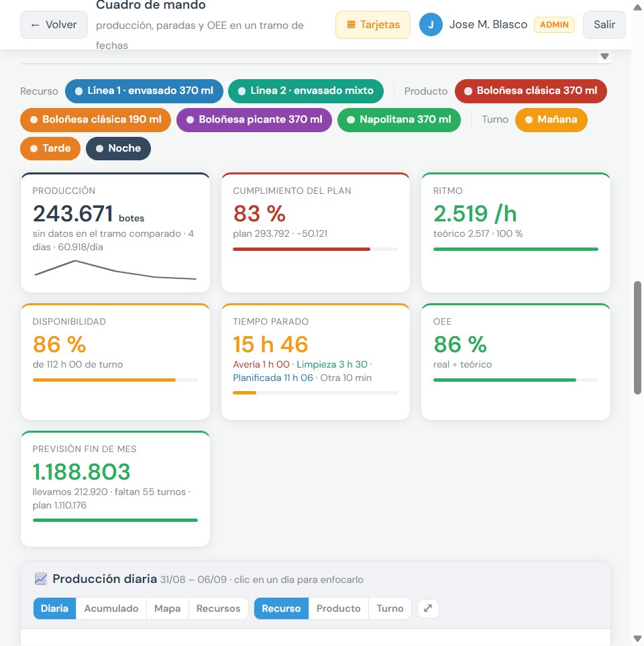Toggle the Boloñesa picante 370 ml filter

coord(254,119)
